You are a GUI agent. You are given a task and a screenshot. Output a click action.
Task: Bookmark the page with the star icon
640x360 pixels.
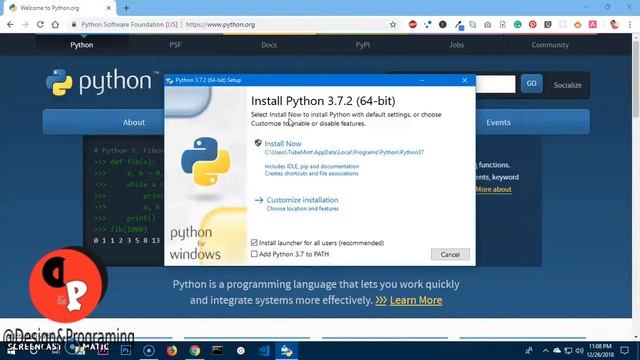click(393, 24)
